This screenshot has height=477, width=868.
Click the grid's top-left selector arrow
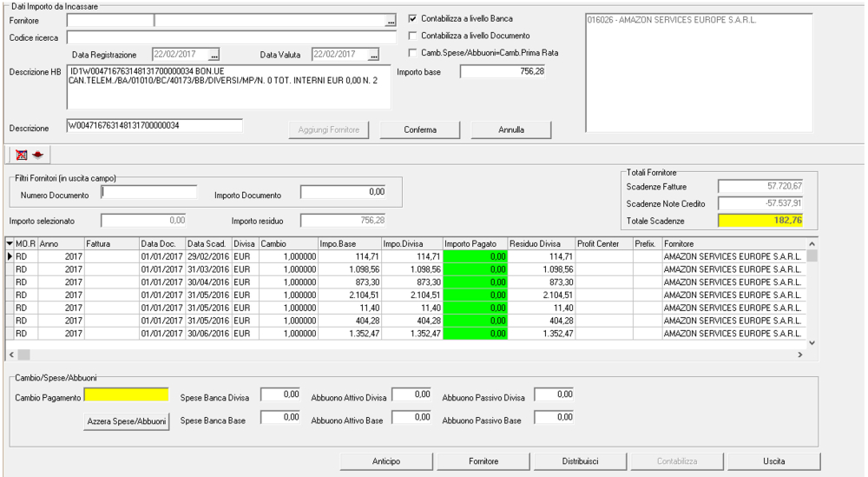pos(10,244)
